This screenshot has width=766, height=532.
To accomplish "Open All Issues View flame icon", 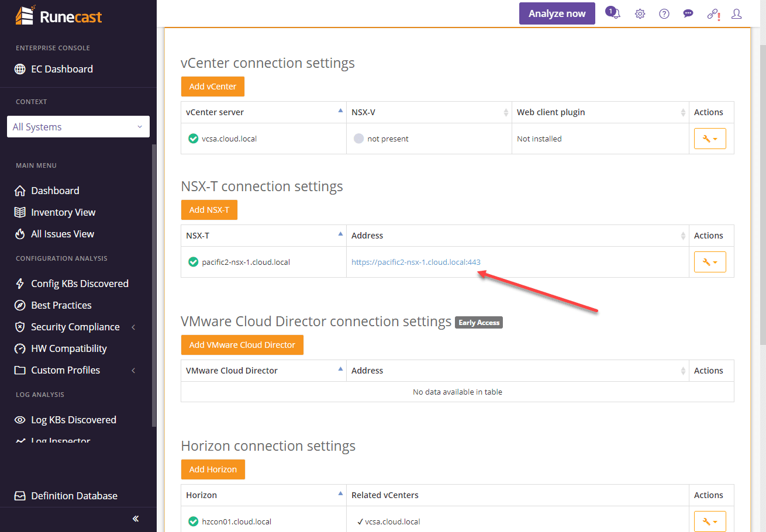I will [x=19, y=233].
